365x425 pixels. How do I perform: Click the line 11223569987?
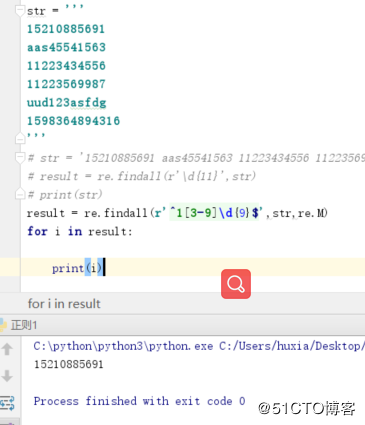pyautogui.click(x=66, y=84)
